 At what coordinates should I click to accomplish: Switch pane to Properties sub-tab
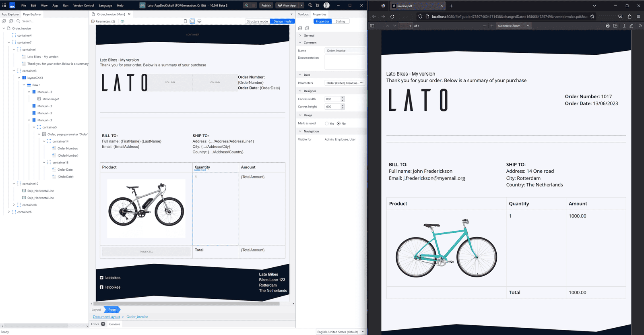point(322,21)
